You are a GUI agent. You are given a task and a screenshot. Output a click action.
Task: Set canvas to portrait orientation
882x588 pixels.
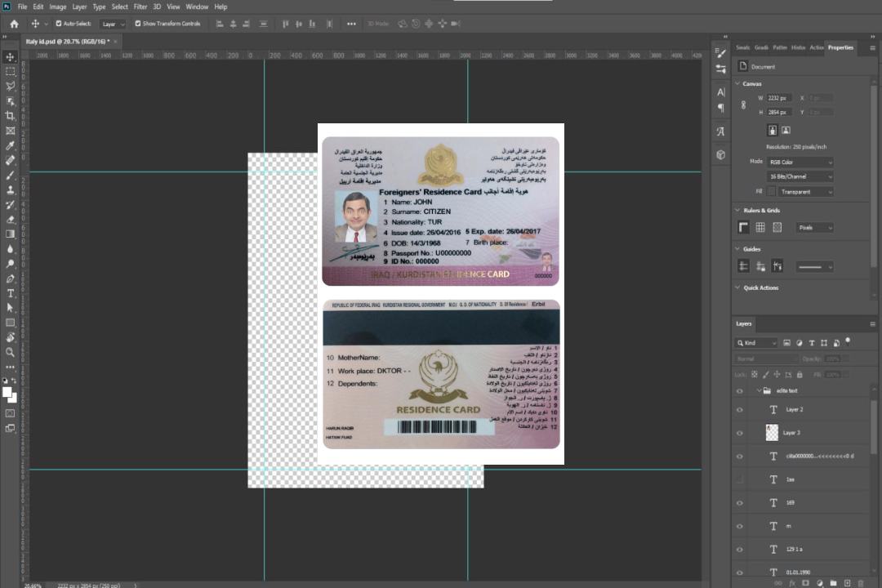coord(773,131)
